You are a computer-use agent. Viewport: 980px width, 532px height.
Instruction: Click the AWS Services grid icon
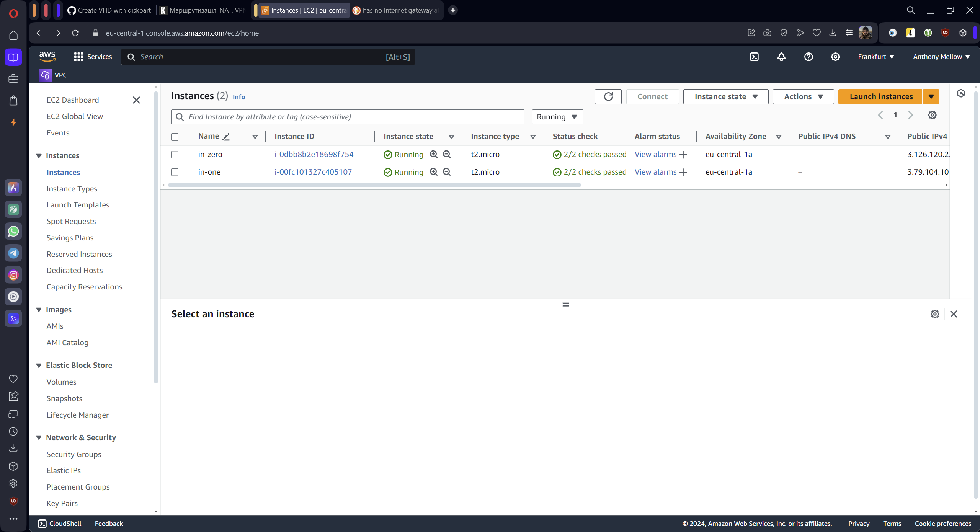78,57
